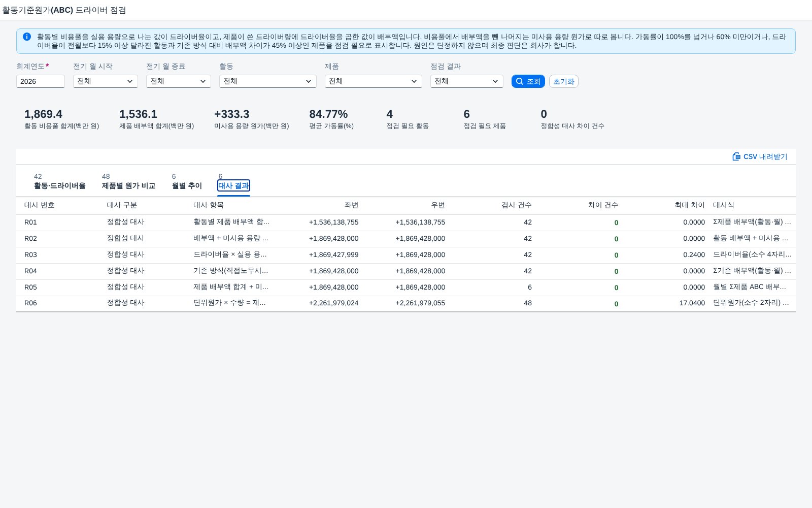The image size is (812, 508).
Task: Open the 점검 결과 dropdown
Action: tap(467, 81)
